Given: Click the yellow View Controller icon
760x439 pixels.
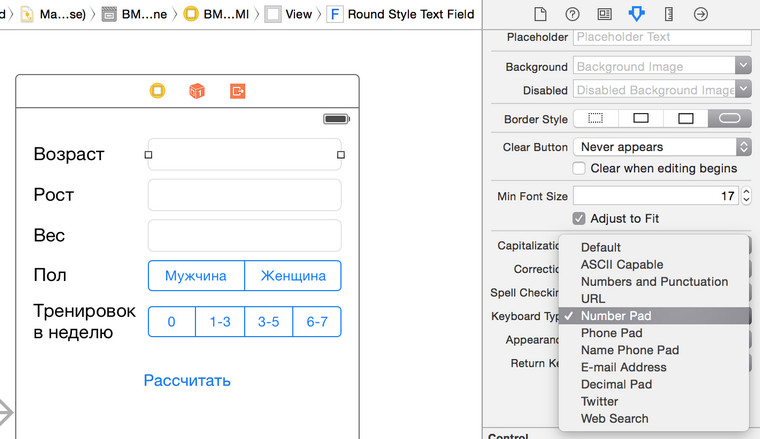Looking at the screenshot, I should (157, 91).
